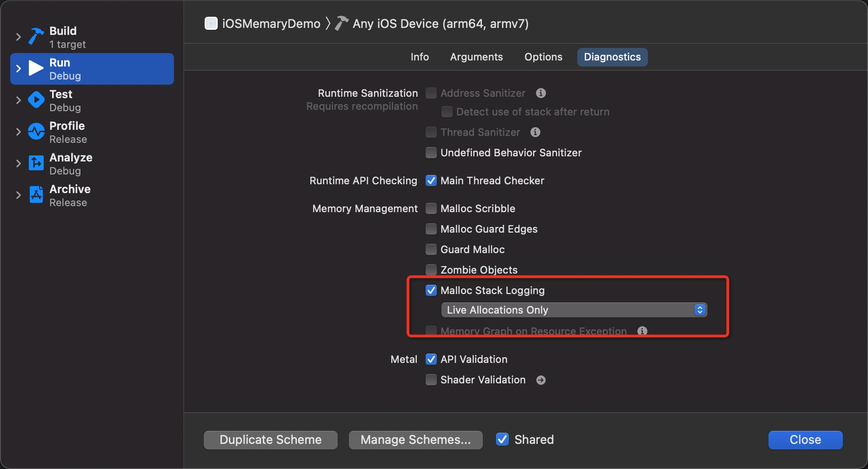The image size is (868, 469).
Task: Switch to the Options tab
Action: (543, 57)
